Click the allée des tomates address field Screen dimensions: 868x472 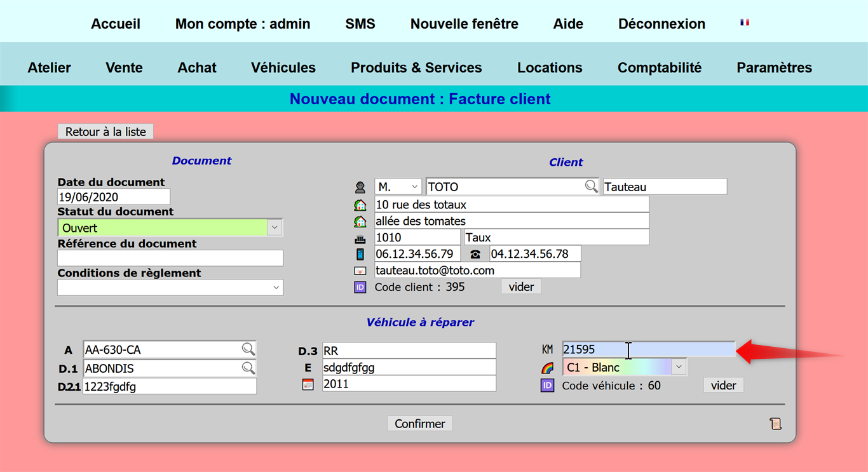click(512, 221)
